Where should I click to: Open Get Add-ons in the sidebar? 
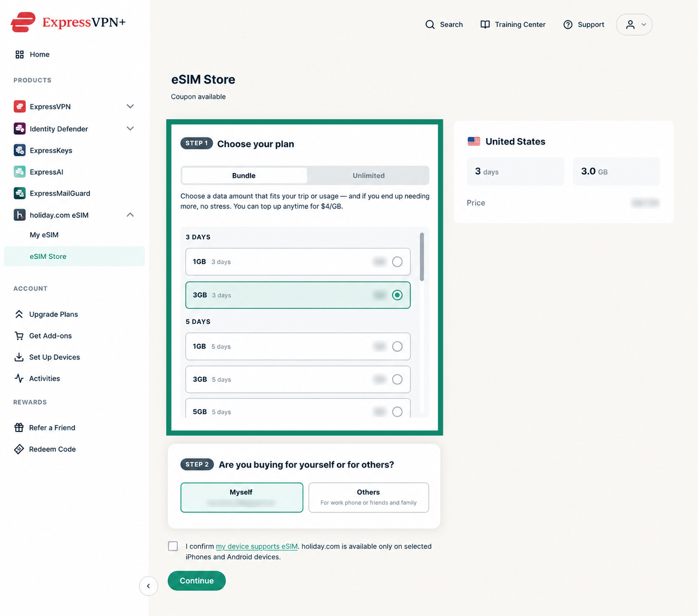tap(50, 336)
